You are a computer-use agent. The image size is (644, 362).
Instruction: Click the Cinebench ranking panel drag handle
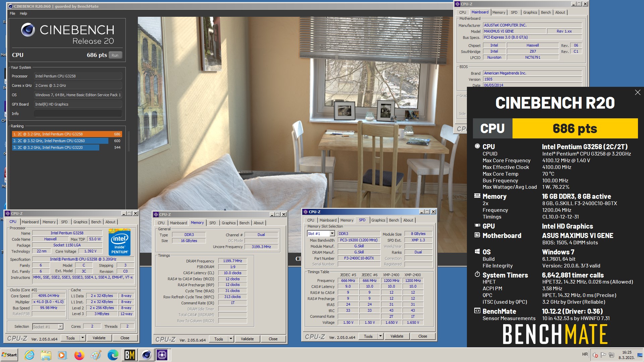pyautogui.click(x=128, y=141)
